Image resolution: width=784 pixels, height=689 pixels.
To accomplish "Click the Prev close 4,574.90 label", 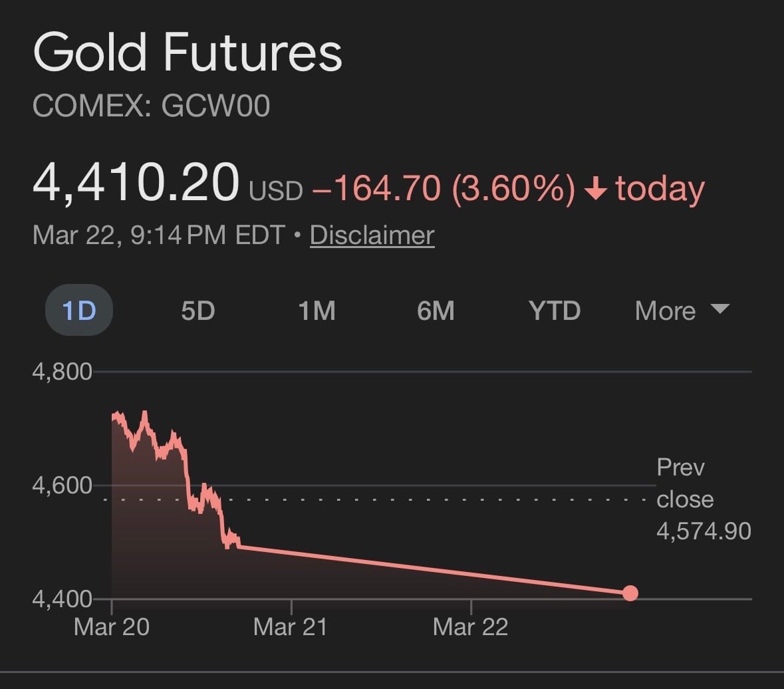I will (x=703, y=499).
